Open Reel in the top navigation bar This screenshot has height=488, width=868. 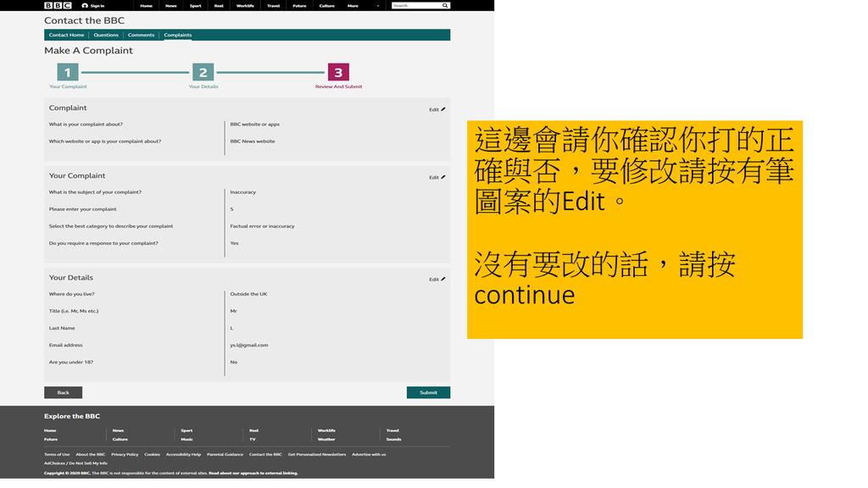(219, 6)
